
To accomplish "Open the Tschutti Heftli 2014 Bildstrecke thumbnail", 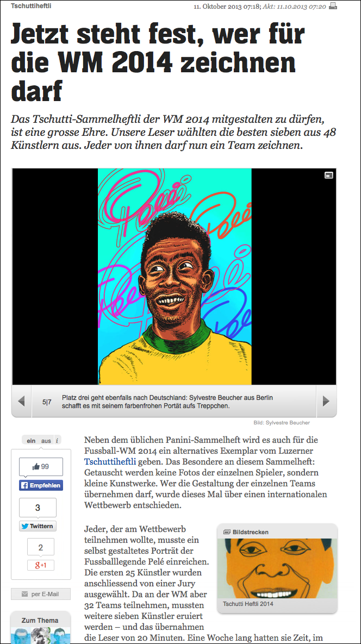I will (277, 568).
